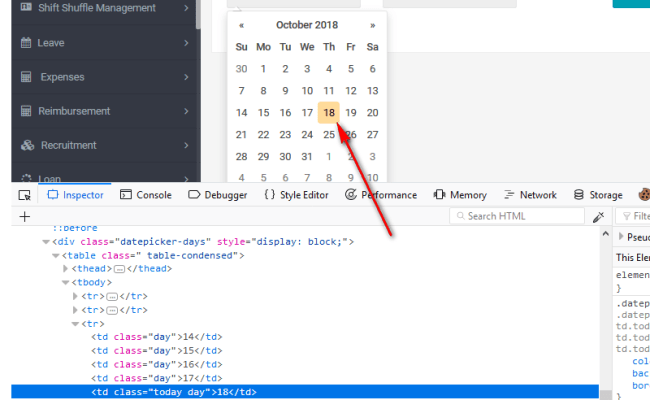Pick October 31 in the calendar
Screen dimensions: 650x400
(307, 156)
